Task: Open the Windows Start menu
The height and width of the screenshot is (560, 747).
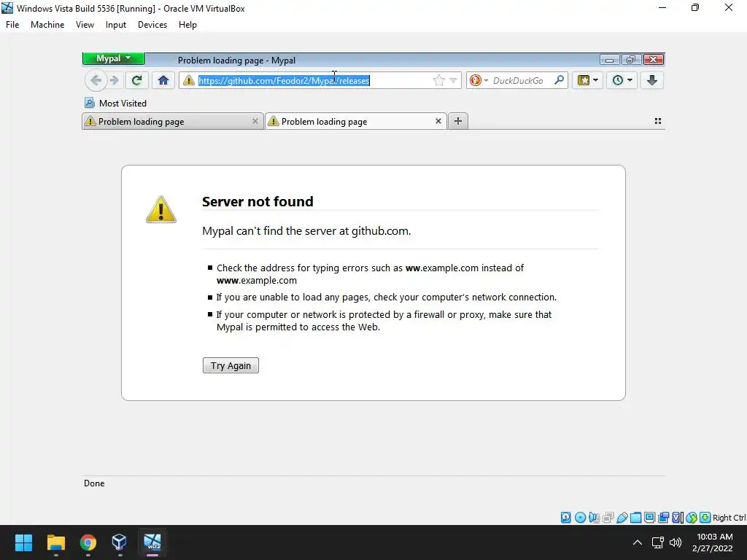Action: [23, 542]
